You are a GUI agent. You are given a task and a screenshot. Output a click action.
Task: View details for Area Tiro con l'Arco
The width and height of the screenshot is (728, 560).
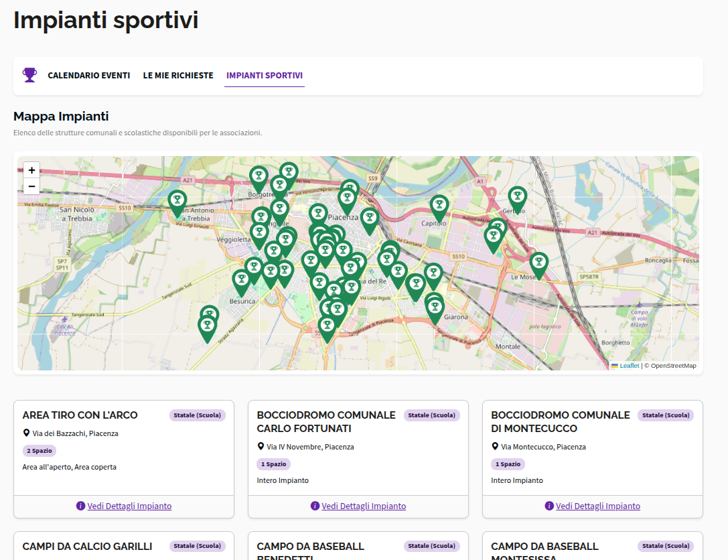[x=129, y=506]
